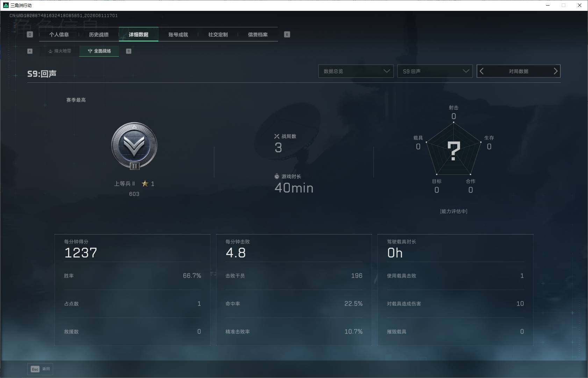Screen dimensions: 588x378
Task: Click the Esc 返回 button
Action: (40, 369)
